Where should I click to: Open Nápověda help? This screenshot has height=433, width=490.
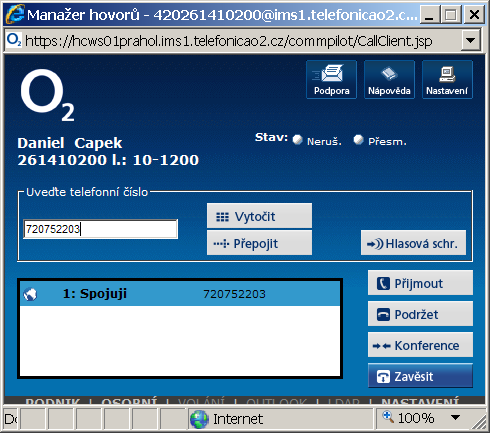tap(389, 80)
